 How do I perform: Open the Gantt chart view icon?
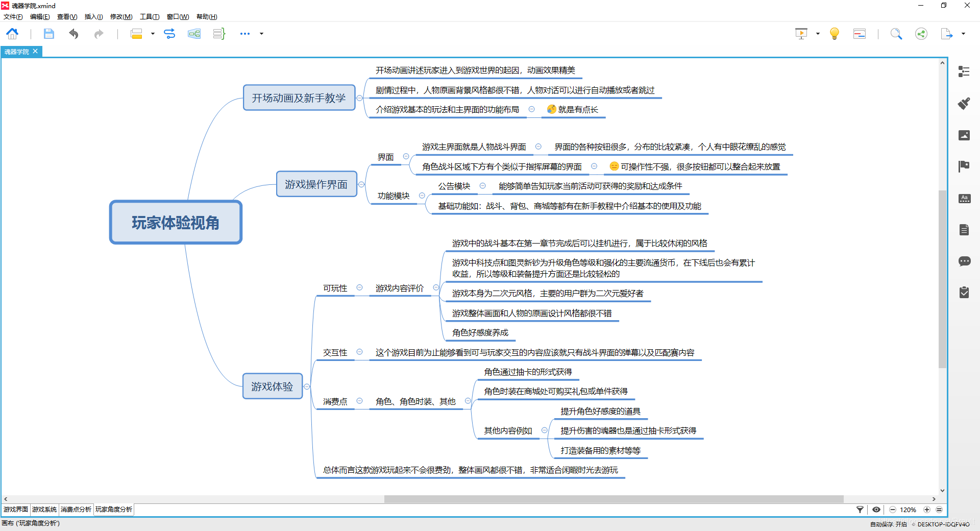coord(860,34)
